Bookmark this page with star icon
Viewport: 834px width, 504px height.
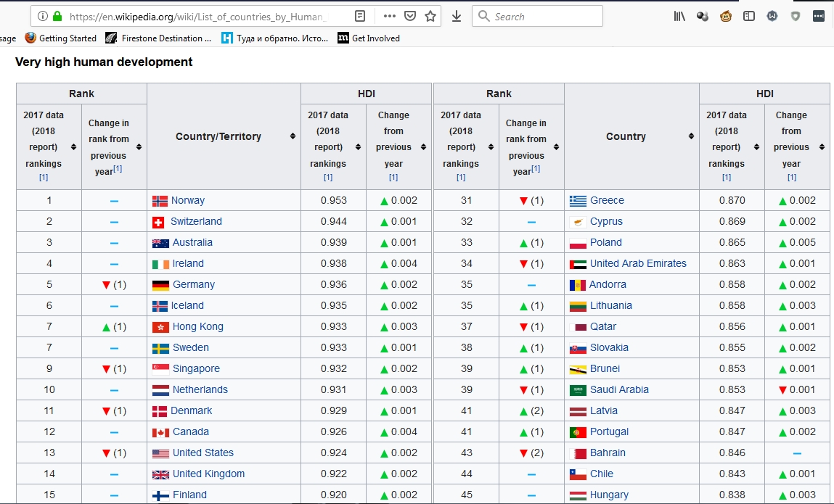point(430,17)
